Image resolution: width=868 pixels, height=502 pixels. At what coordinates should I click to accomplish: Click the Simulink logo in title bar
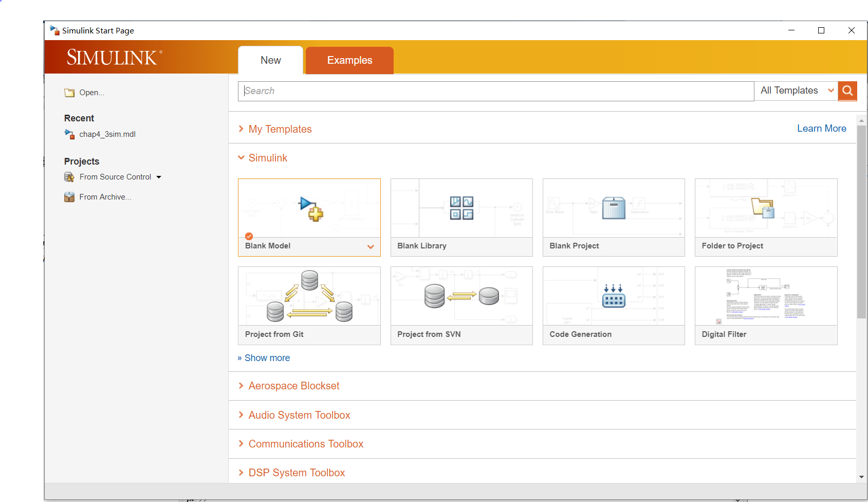tap(54, 30)
